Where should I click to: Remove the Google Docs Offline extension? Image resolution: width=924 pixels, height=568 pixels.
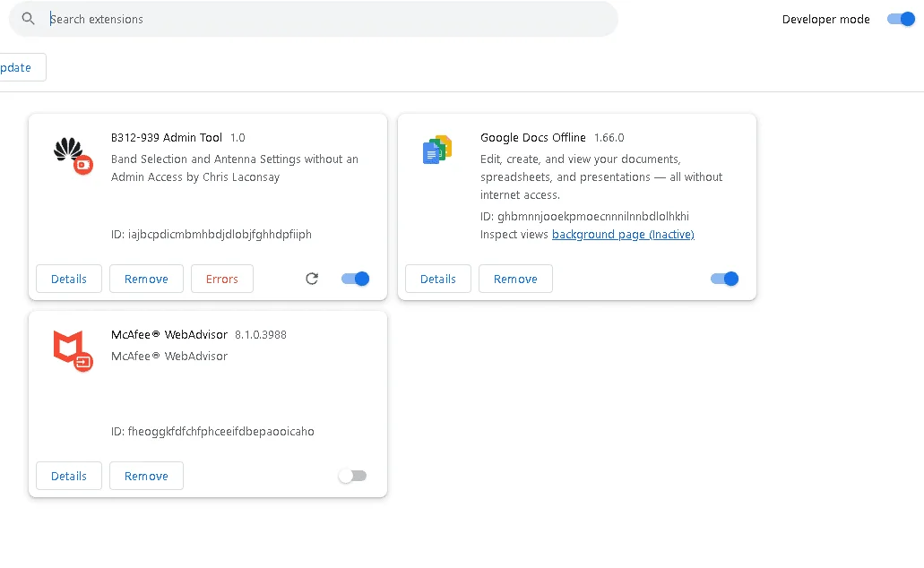click(515, 279)
